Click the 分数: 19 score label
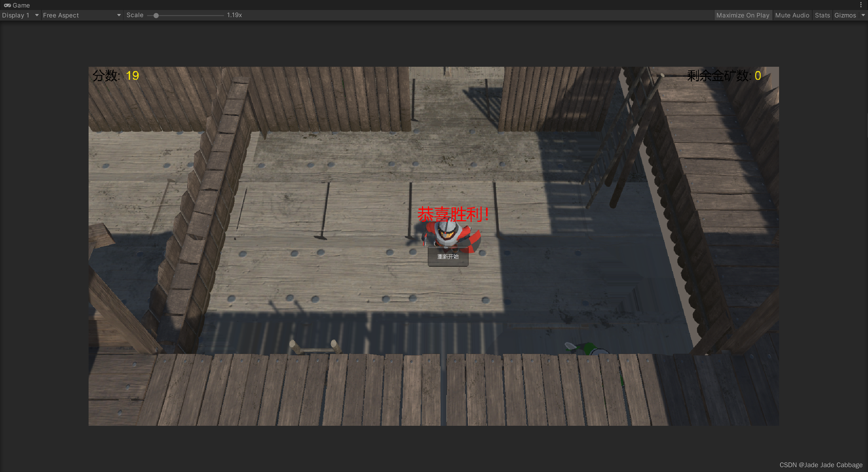 coord(116,75)
